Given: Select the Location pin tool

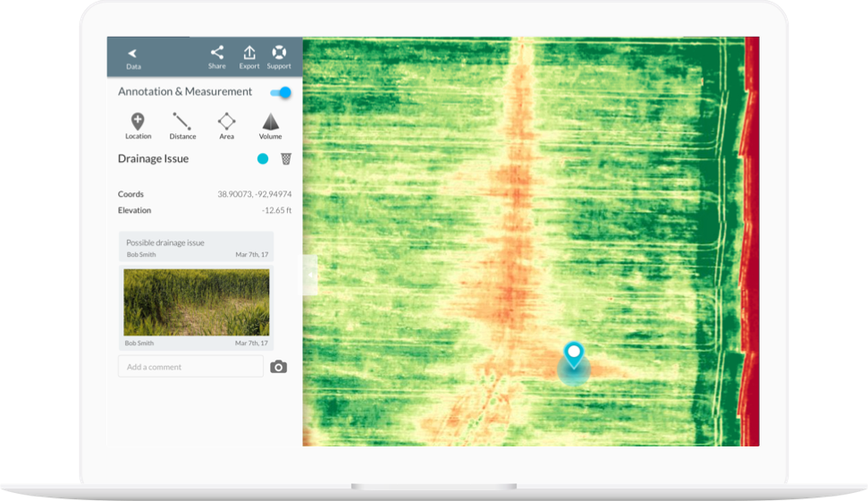Looking at the screenshot, I should tap(138, 126).
